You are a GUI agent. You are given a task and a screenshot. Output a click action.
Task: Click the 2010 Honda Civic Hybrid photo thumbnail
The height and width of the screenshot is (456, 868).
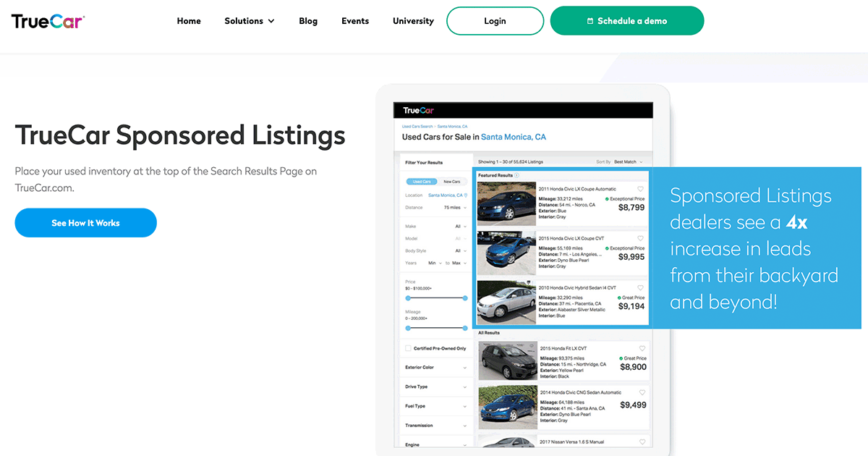tap(506, 303)
